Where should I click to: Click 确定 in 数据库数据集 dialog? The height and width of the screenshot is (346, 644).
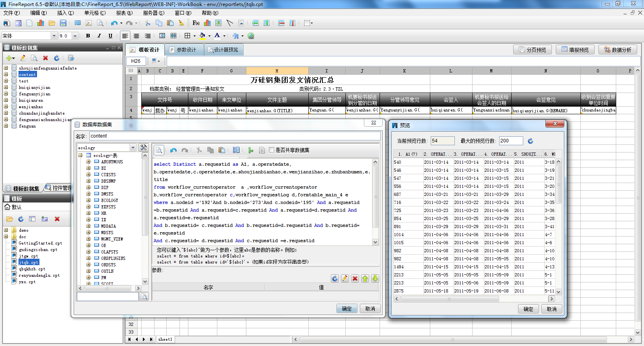click(x=347, y=309)
